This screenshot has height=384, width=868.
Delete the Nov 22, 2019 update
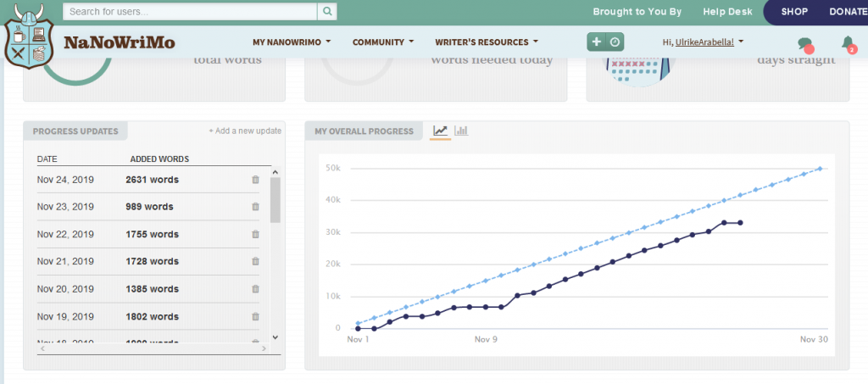click(x=255, y=234)
